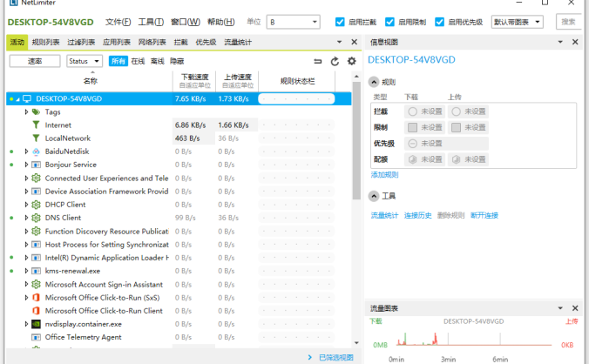
Task: Open the 单位 unit dropdown showing B
Action: (293, 22)
